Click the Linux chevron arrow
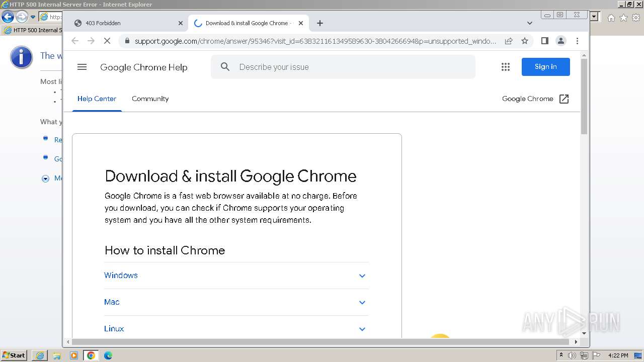644x362 pixels. (362, 329)
